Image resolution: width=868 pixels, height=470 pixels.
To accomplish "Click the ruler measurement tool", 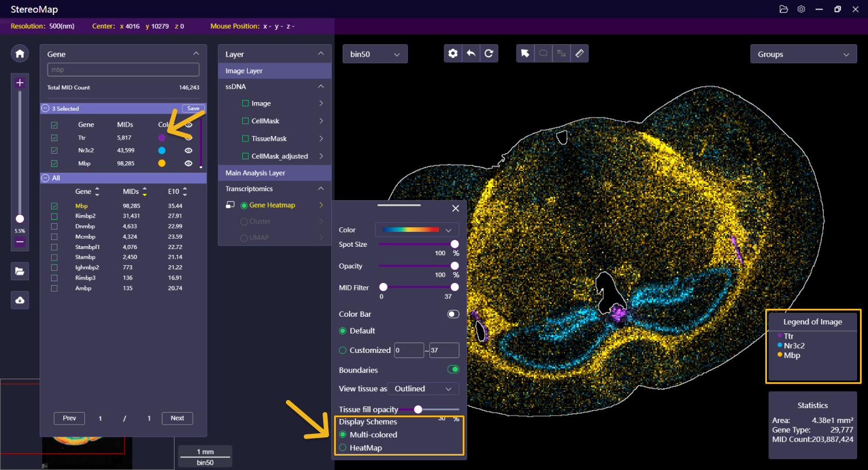I will click(579, 53).
